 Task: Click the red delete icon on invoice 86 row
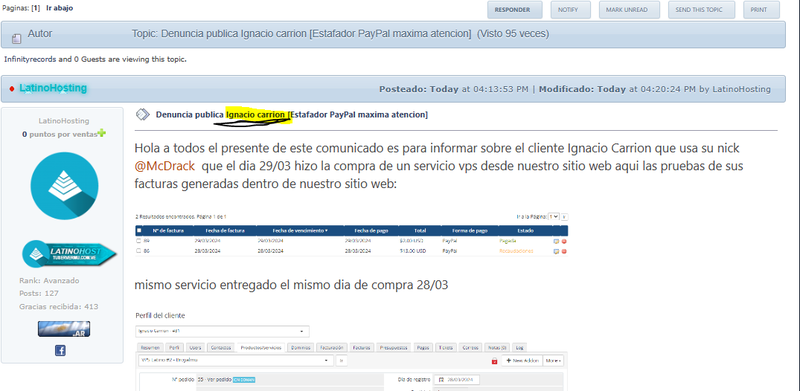pos(564,251)
